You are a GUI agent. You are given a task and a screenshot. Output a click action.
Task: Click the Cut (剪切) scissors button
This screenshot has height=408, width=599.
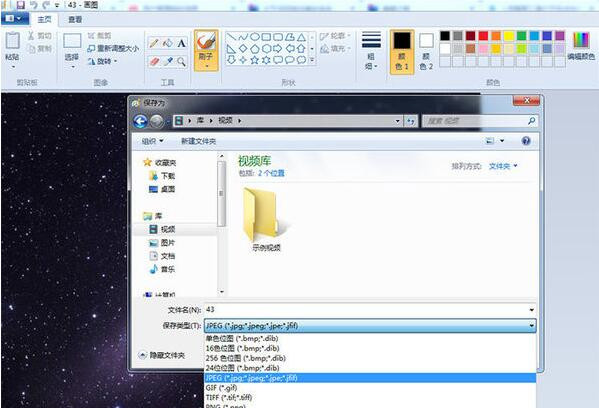click(x=39, y=36)
